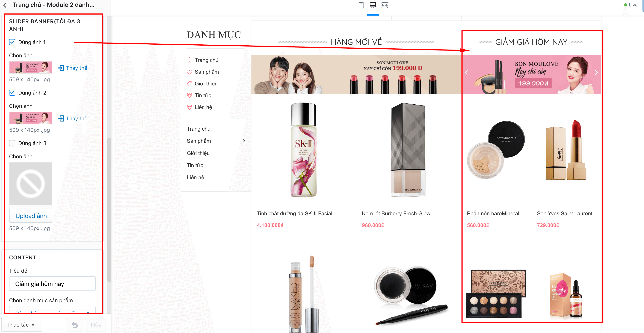Open Phấn nền bareMinerals product link
The width and height of the screenshot is (644, 333).
click(496, 214)
